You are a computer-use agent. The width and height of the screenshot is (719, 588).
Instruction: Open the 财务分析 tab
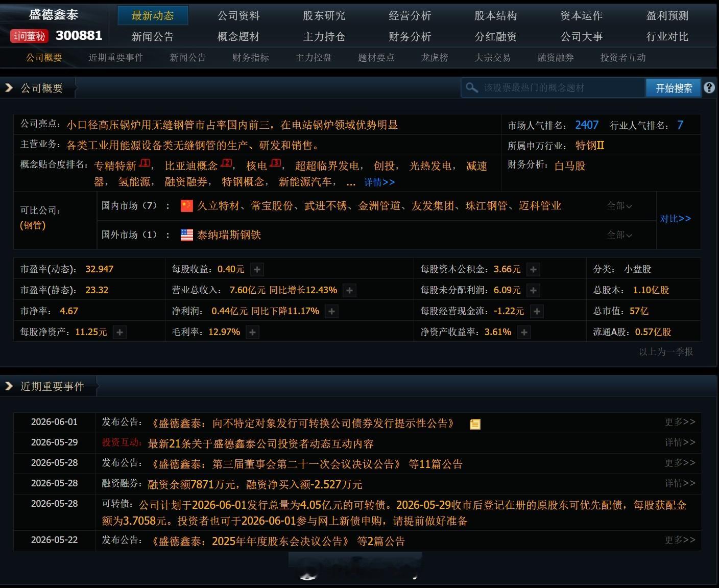click(x=410, y=37)
